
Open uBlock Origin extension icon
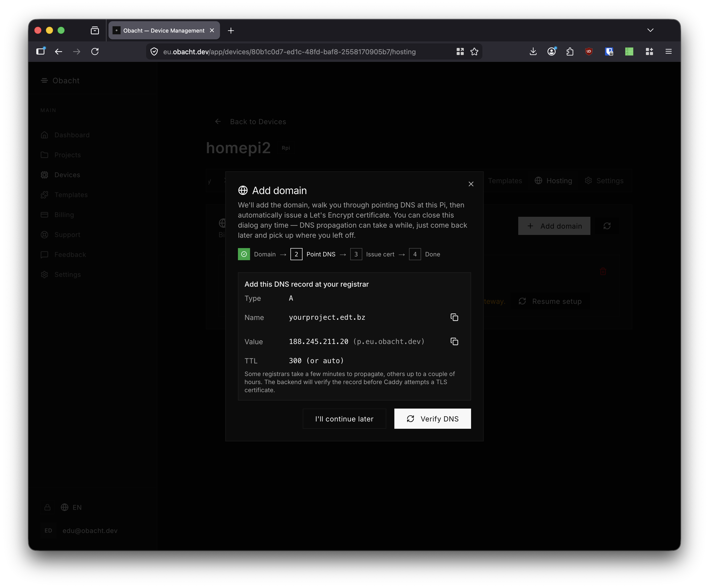[589, 51]
